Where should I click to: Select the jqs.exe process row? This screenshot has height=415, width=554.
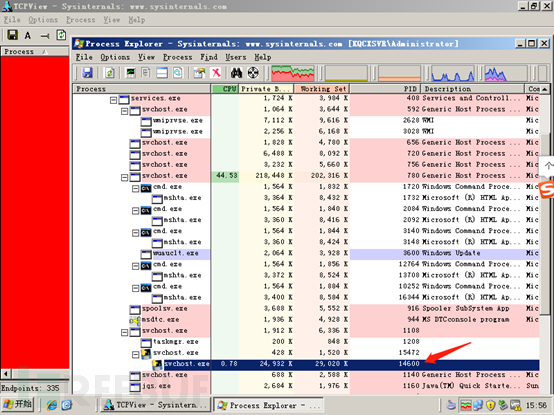coord(306,386)
